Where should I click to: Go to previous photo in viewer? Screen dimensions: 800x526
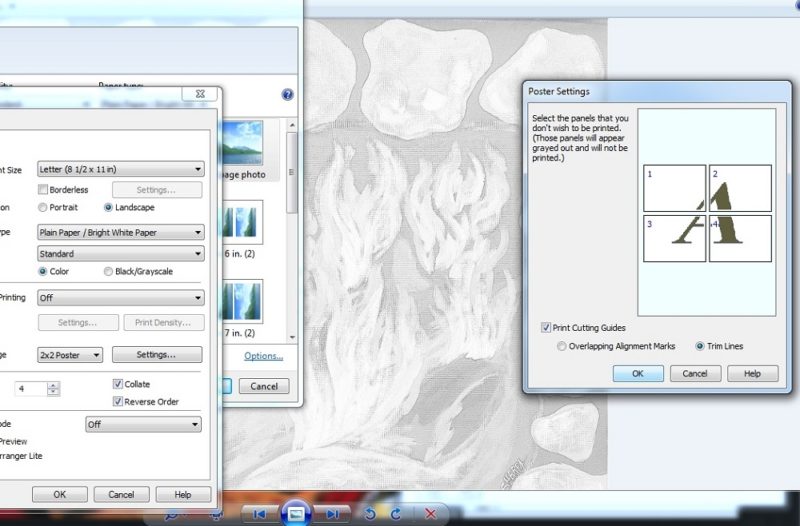259,514
